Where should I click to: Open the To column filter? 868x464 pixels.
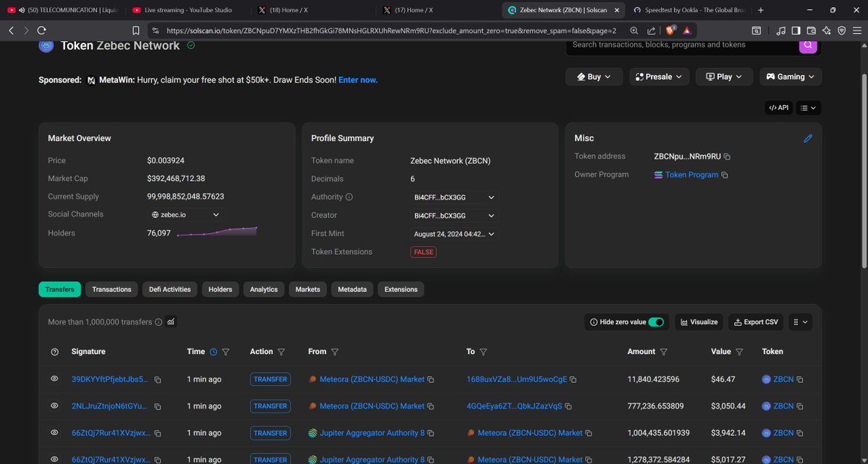[x=483, y=352]
